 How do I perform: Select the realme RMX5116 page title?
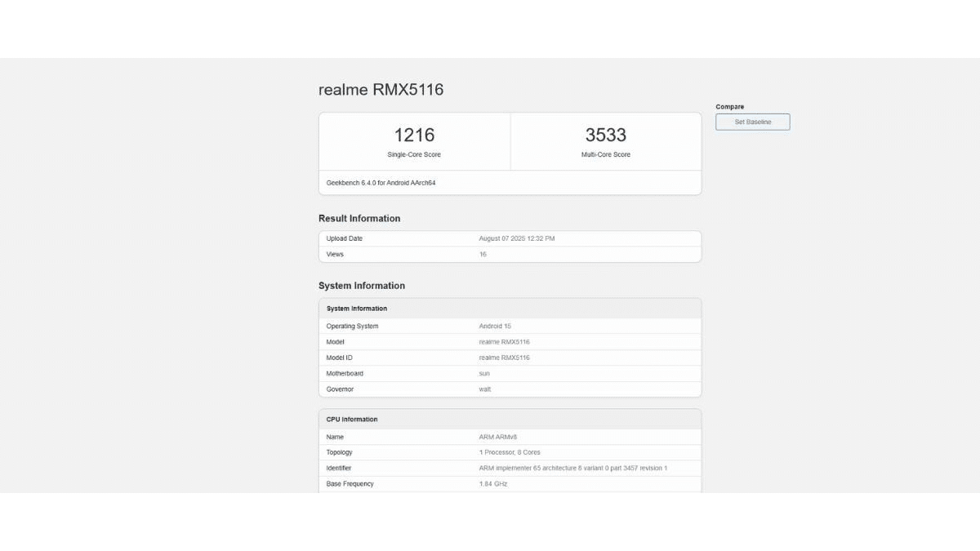(x=381, y=90)
